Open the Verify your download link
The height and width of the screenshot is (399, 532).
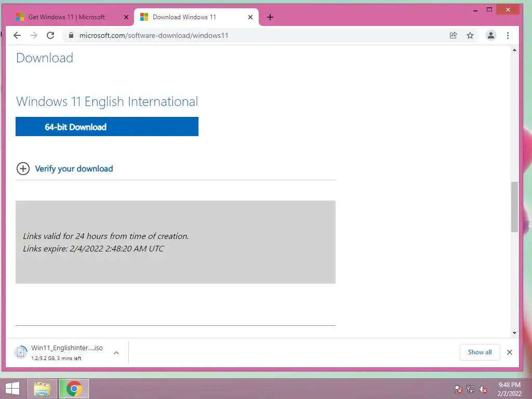tap(74, 169)
